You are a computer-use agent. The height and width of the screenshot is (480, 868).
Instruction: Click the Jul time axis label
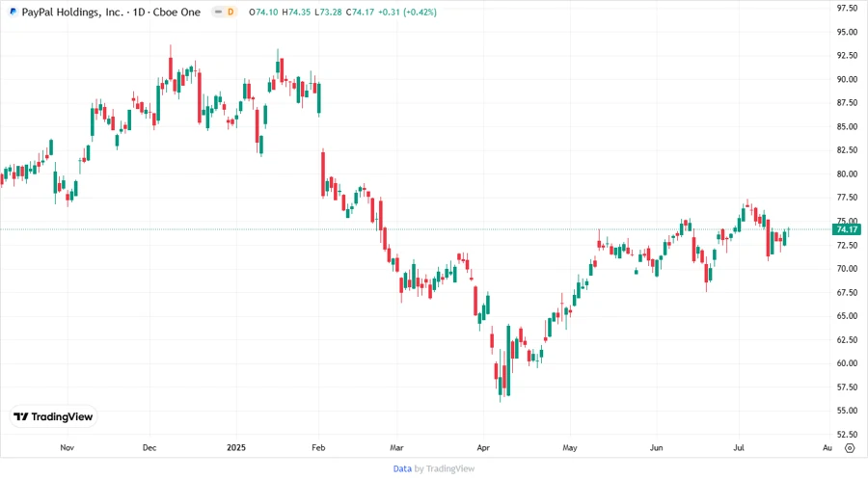(x=739, y=447)
